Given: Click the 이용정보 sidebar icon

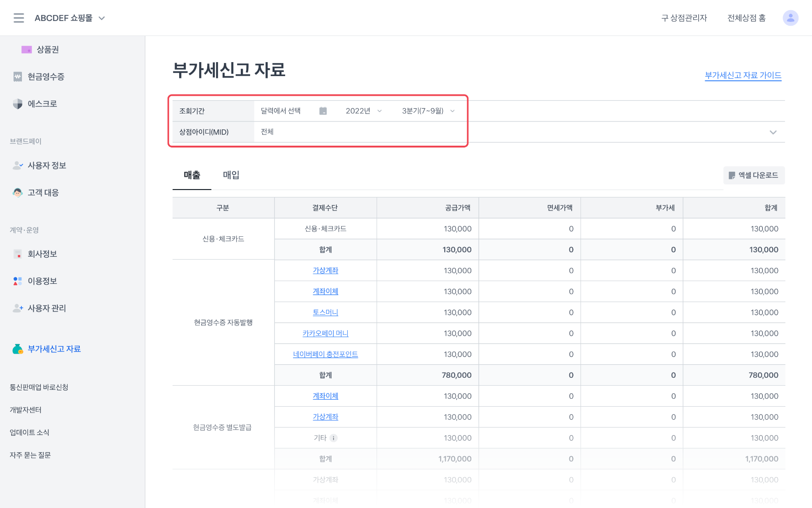Looking at the screenshot, I should 18,281.
